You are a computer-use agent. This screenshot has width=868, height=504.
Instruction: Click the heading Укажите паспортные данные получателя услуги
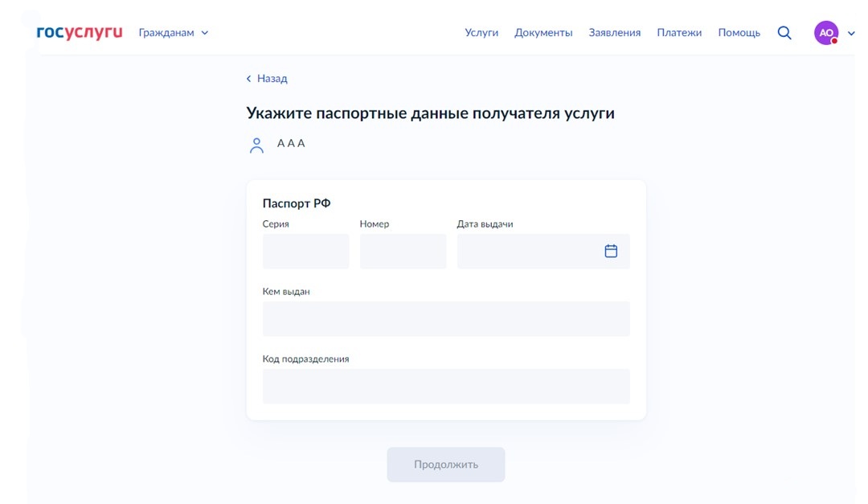[430, 113]
